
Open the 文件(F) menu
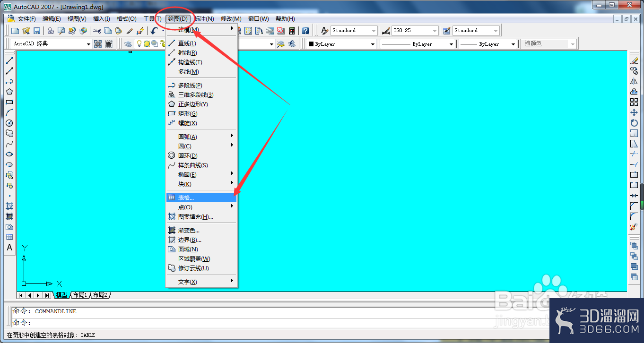tap(27, 19)
